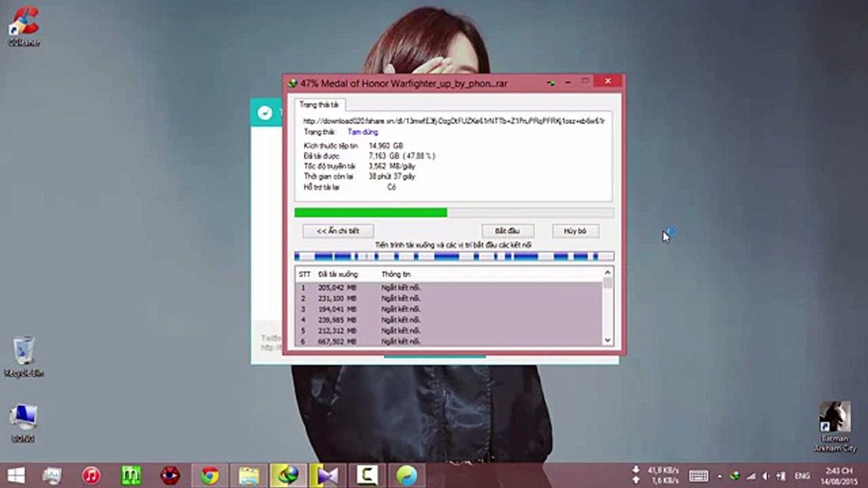Open the red eye taskbar app icon
The width and height of the screenshot is (868, 488).
[x=170, y=475]
